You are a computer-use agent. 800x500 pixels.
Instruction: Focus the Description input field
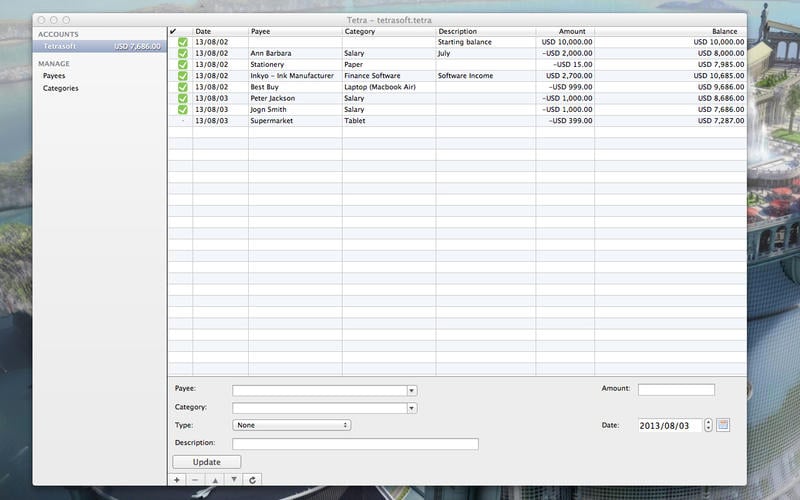[x=355, y=444]
